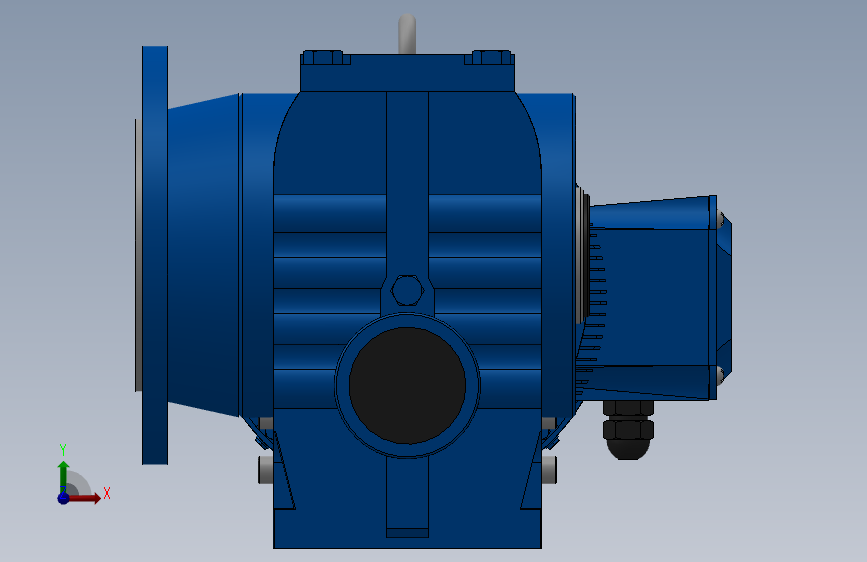Select the conical adapter next to flange
This screenshot has height=562, width=867.
203,255
